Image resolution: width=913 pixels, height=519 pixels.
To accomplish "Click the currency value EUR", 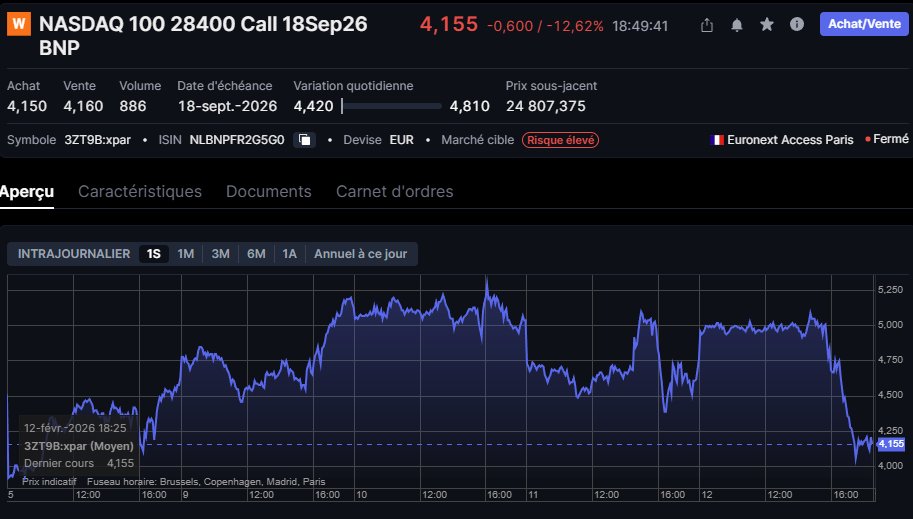I will 402,140.
